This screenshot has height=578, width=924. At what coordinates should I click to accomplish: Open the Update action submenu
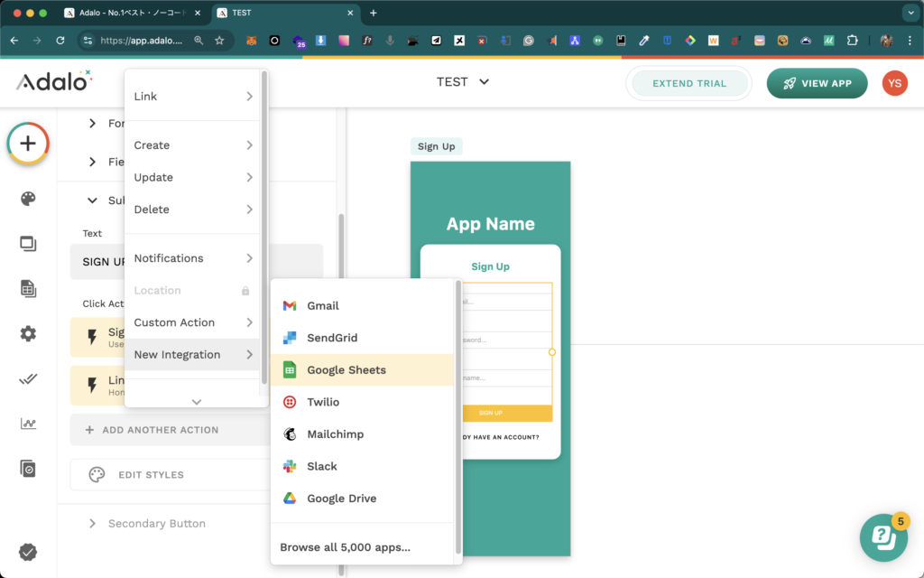192,178
